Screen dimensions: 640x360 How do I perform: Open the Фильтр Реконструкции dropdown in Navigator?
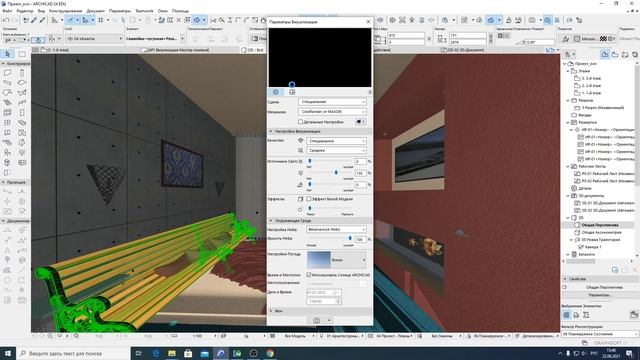(600, 334)
